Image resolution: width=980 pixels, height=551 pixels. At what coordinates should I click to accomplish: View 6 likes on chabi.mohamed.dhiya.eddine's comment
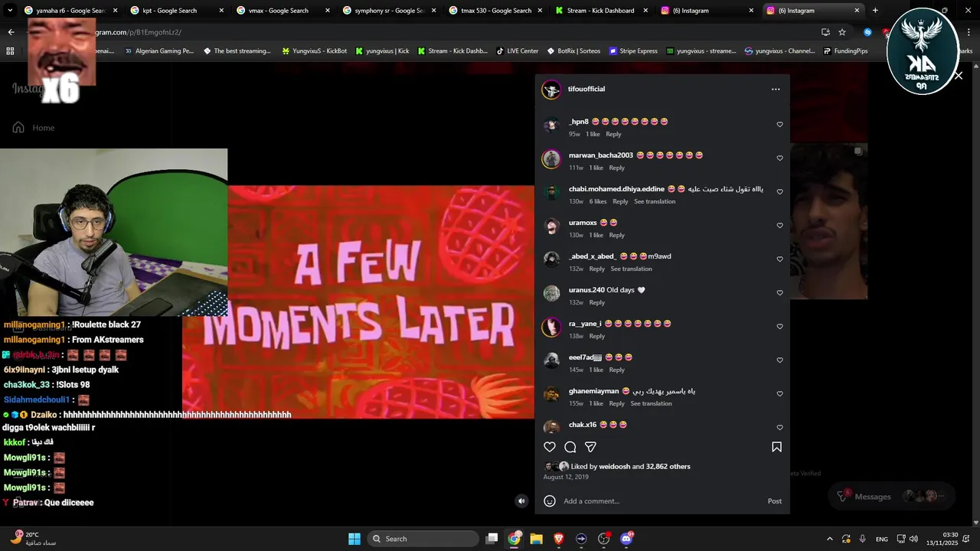598,201
